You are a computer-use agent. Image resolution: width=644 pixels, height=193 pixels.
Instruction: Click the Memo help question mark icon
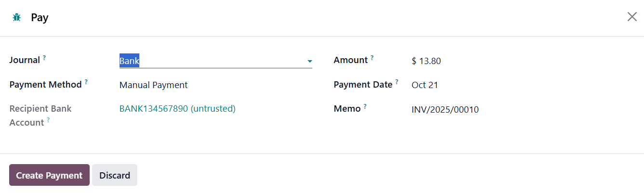pos(365,106)
